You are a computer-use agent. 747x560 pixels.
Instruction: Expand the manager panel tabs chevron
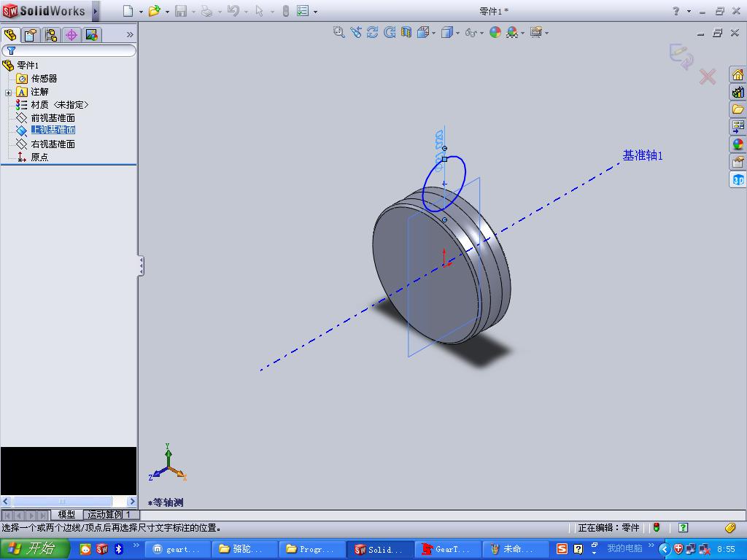(x=130, y=35)
